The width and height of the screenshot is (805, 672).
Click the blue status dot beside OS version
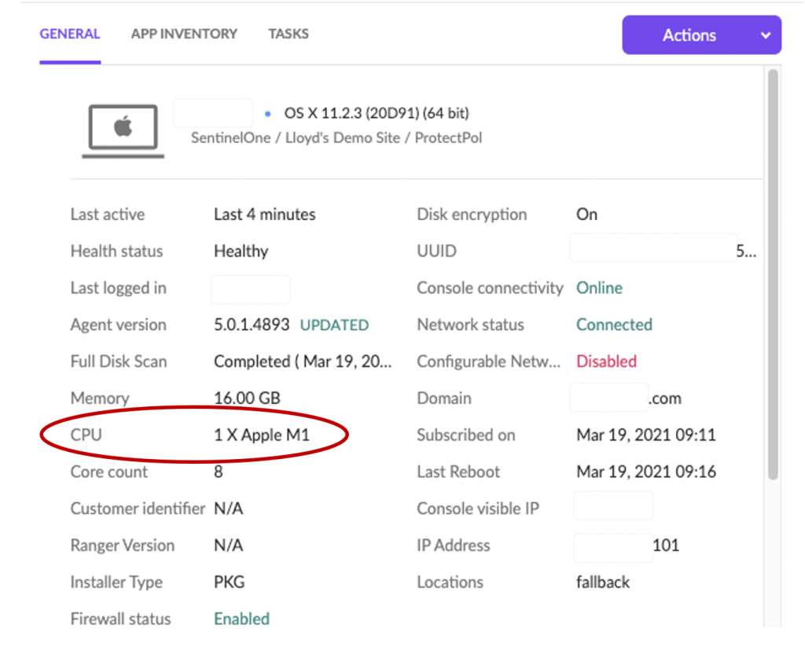(268, 114)
